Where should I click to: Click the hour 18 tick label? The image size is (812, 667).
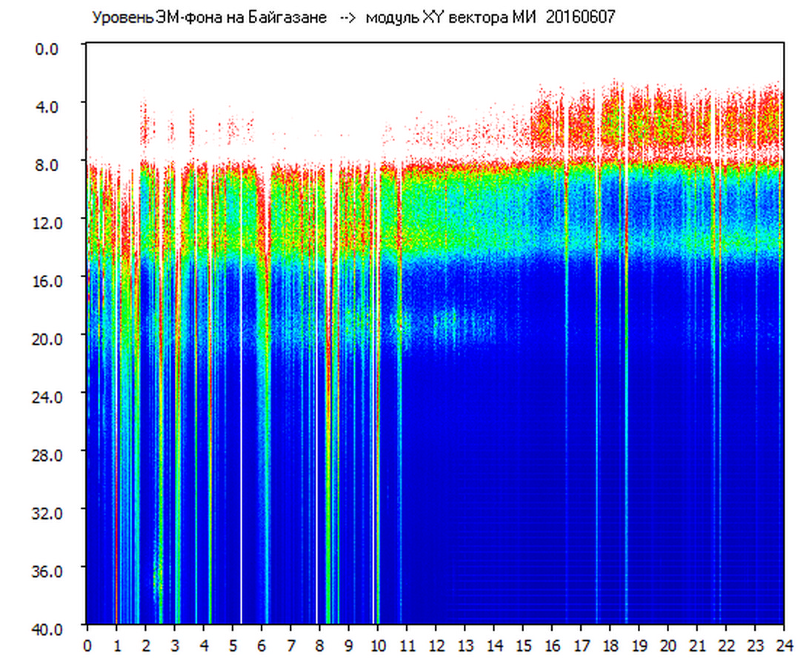610,646
